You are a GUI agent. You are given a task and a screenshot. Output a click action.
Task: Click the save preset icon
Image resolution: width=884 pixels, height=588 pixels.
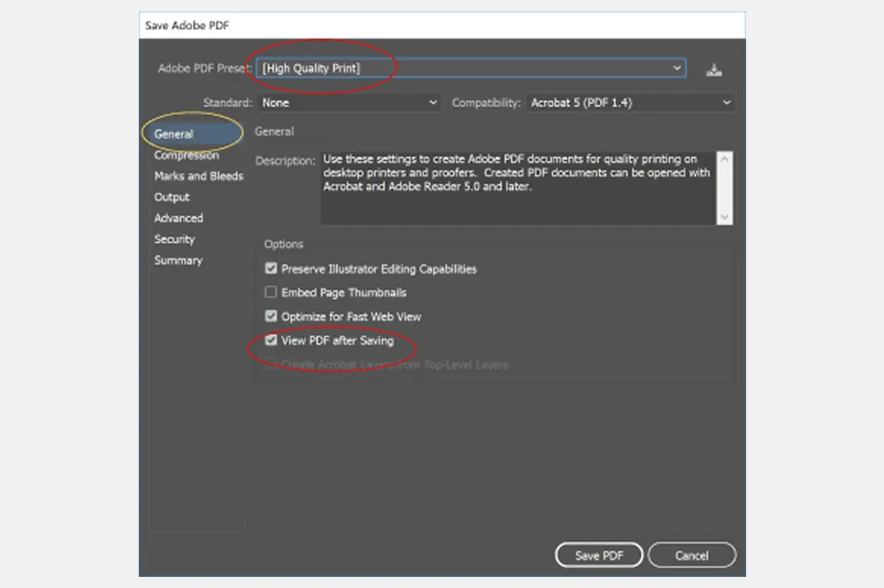pos(714,70)
